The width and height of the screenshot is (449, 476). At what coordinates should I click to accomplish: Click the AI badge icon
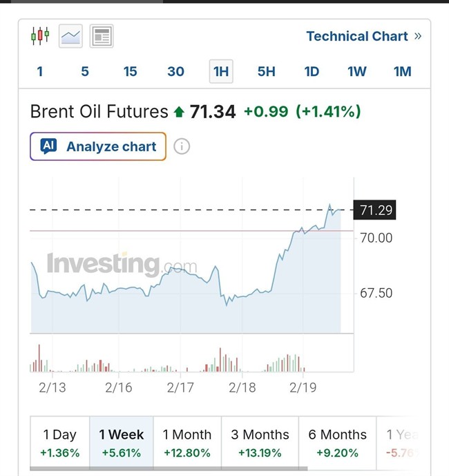coord(48,146)
